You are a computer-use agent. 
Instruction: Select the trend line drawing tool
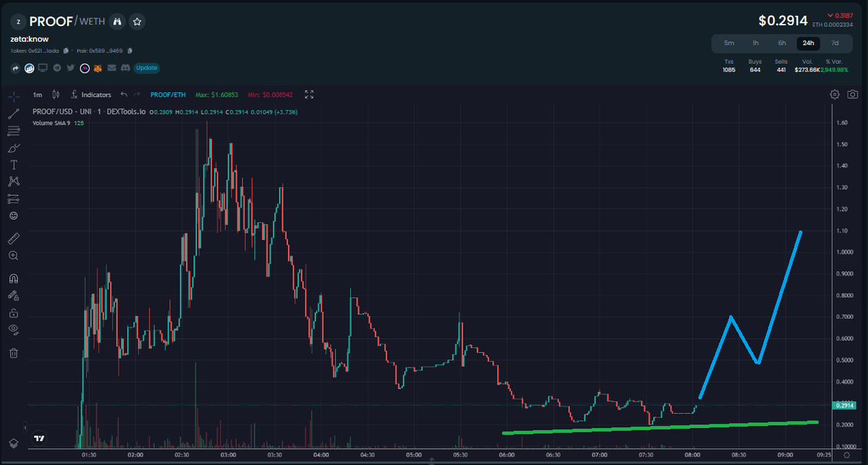tap(14, 114)
